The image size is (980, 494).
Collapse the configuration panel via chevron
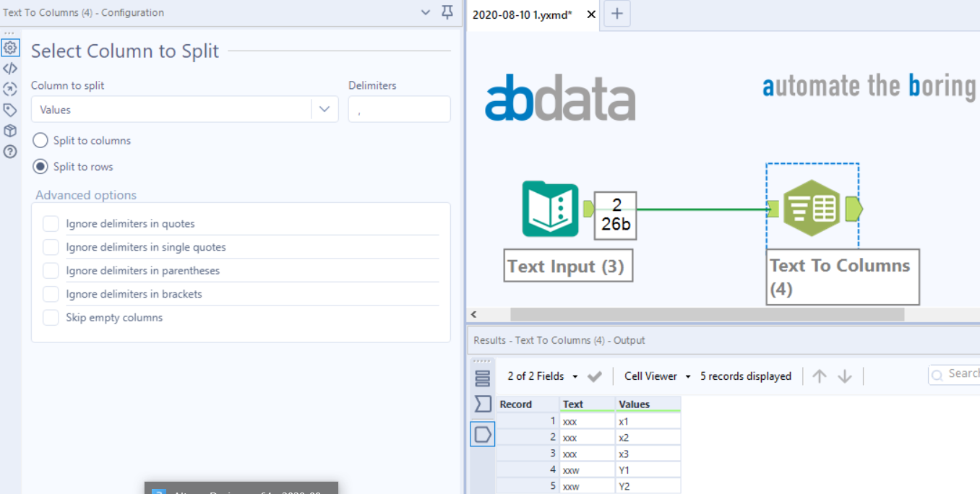point(426,12)
